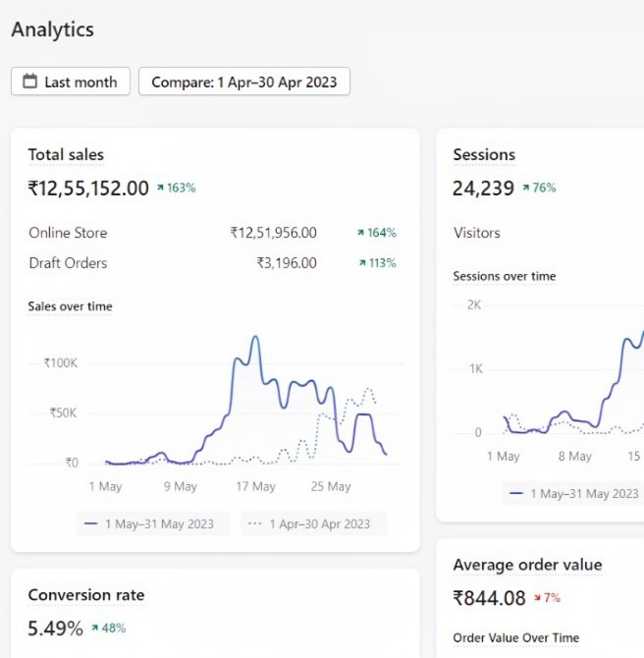Click the Conversion rate 48% up arrow
Image resolution: width=644 pixels, height=658 pixels.
pyautogui.click(x=95, y=629)
